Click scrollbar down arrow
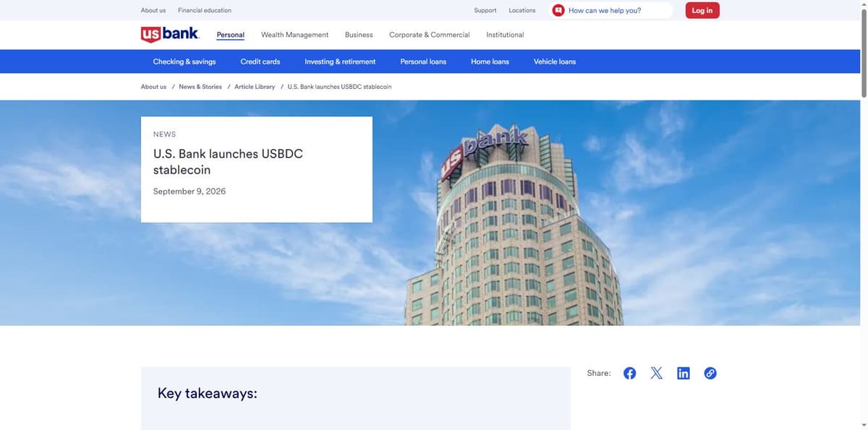The height and width of the screenshot is (430, 868). pyautogui.click(x=864, y=426)
